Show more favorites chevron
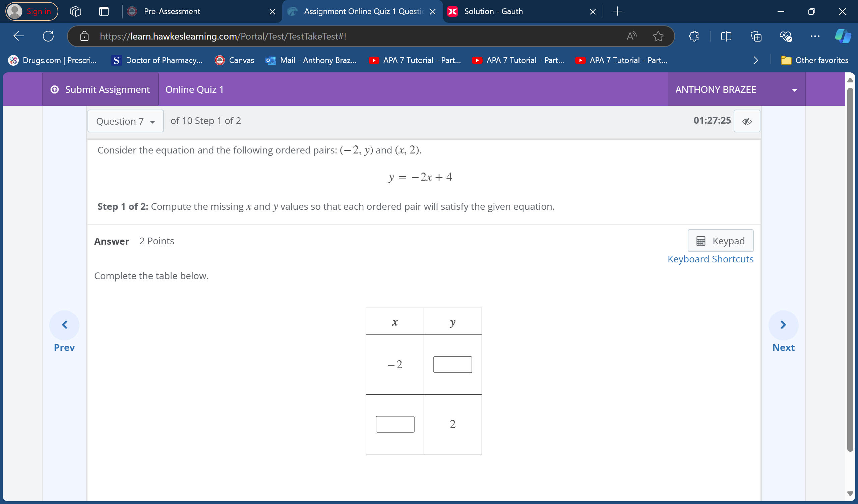Screen dimensions: 858x504 [x=756, y=60]
